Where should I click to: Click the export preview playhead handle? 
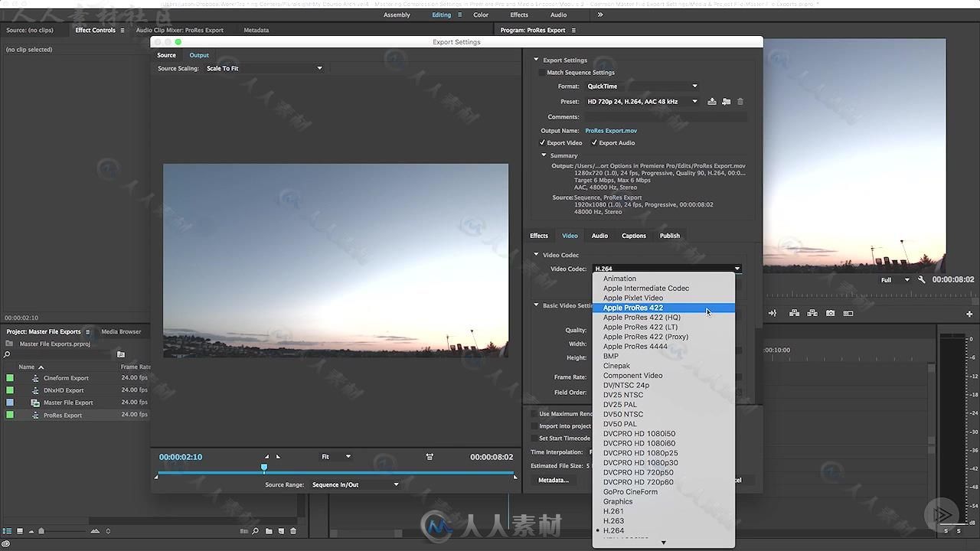coord(264,467)
